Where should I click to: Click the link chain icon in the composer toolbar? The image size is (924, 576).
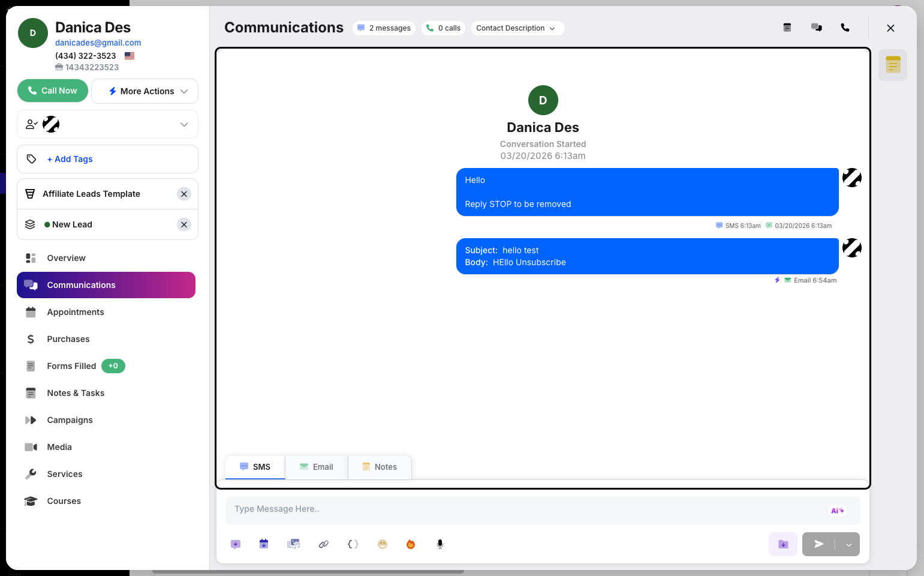[x=324, y=544]
